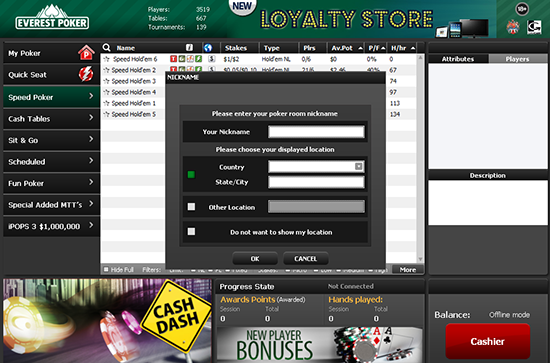
Task: Click the info icon in Name column header
Action: click(189, 48)
